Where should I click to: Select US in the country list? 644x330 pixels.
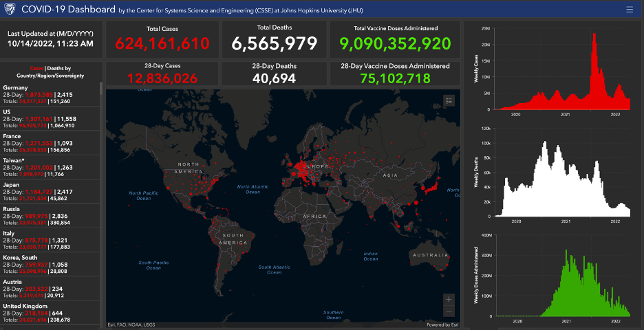(50, 119)
